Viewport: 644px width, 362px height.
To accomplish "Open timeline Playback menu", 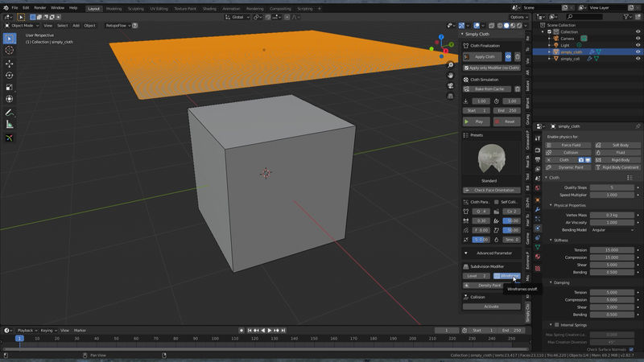I will tap(27, 331).
